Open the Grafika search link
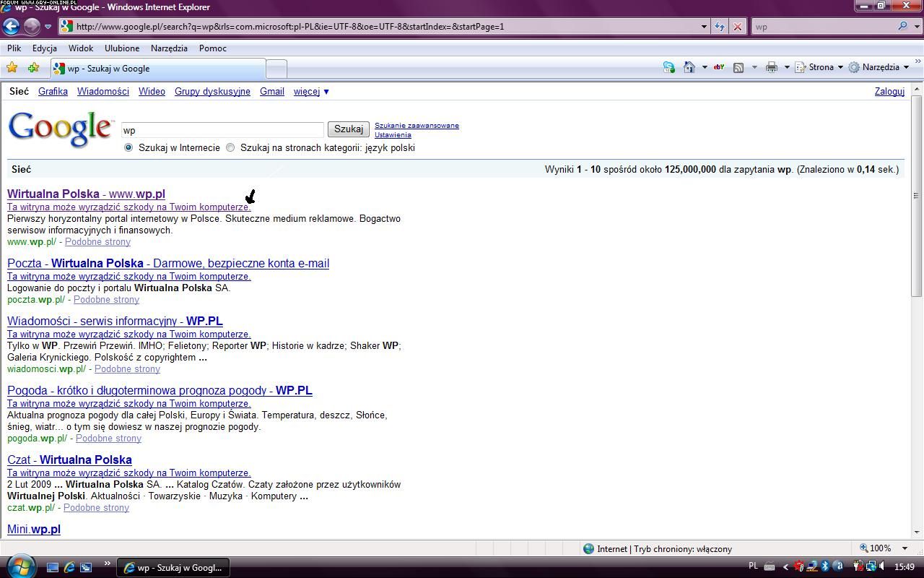Screen dimensions: 924x578 (x=53, y=92)
